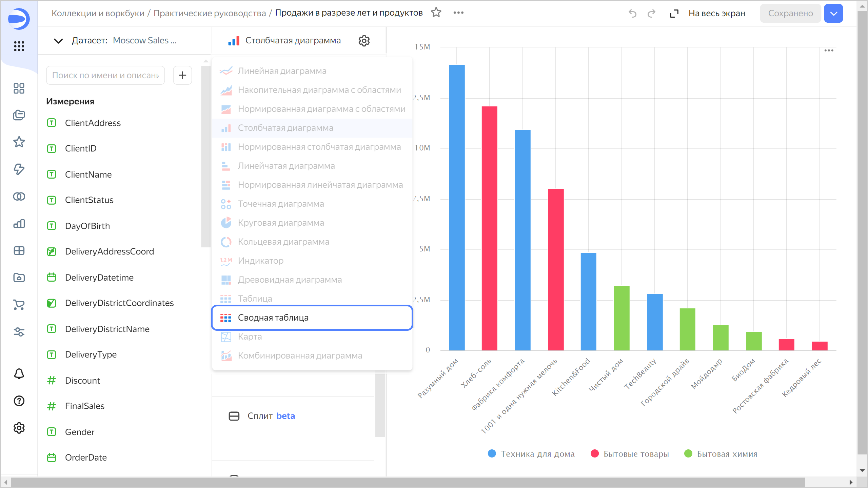Open chart options three-dot menu
The width and height of the screenshot is (868, 488).
829,50
